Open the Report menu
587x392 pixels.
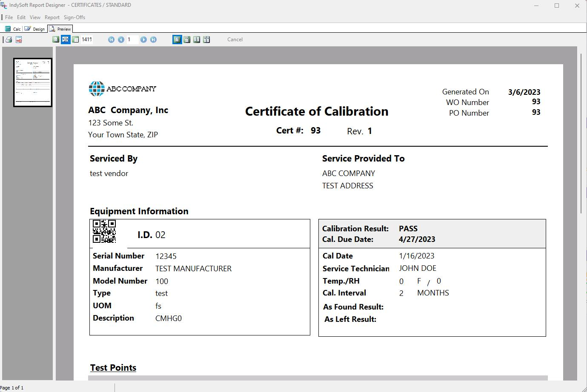[52, 17]
